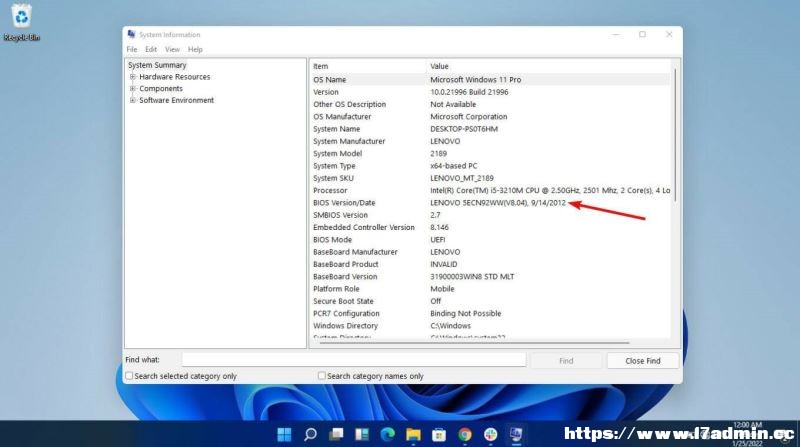The image size is (800, 447).
Task: Click the horizontal scrollbar under the list
Action: (x=474, y=343)
